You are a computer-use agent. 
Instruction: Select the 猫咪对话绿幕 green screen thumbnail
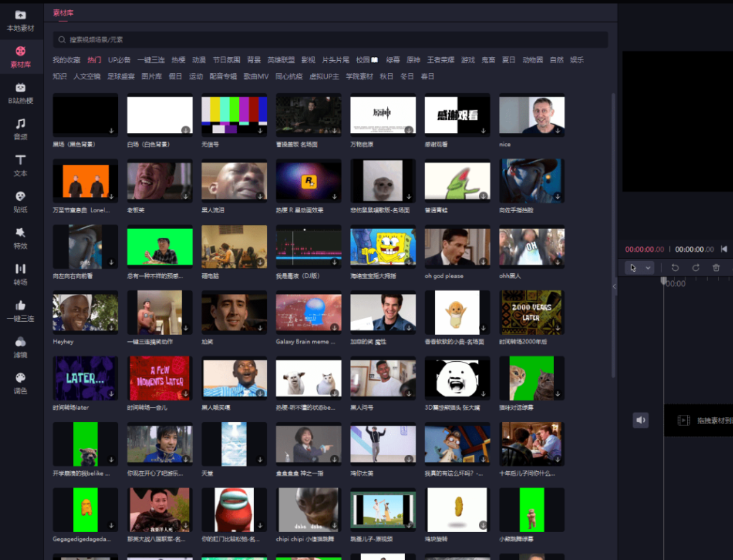tap(532, 378)
